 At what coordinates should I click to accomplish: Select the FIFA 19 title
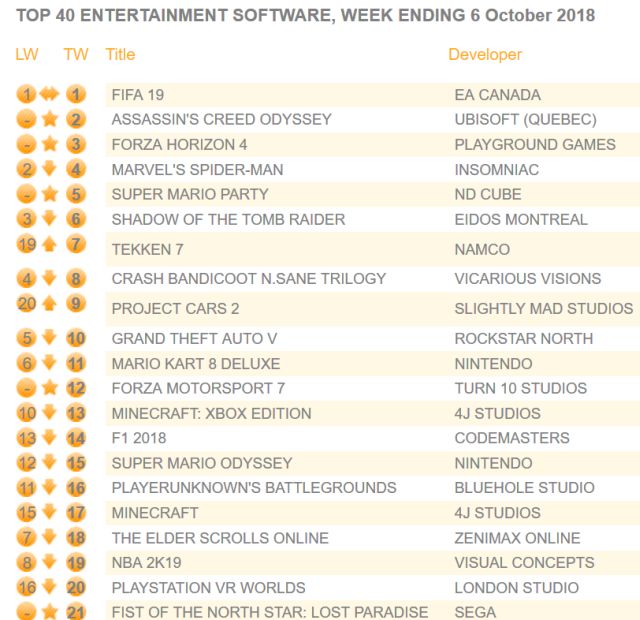pos(138,95)
